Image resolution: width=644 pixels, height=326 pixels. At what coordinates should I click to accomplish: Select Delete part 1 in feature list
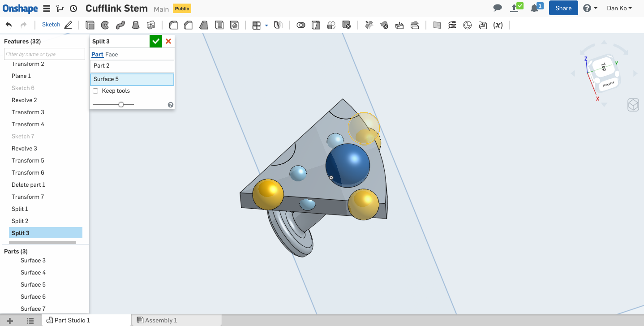[28, 184]
